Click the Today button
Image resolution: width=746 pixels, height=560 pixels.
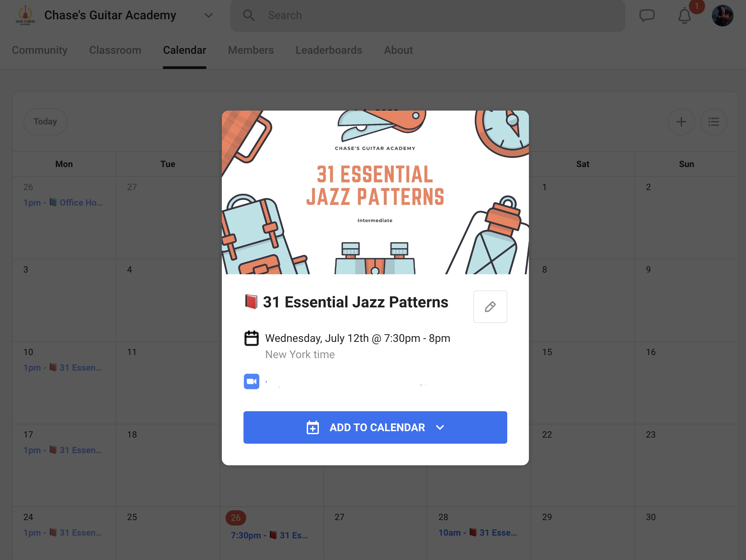tap(45, 122)
